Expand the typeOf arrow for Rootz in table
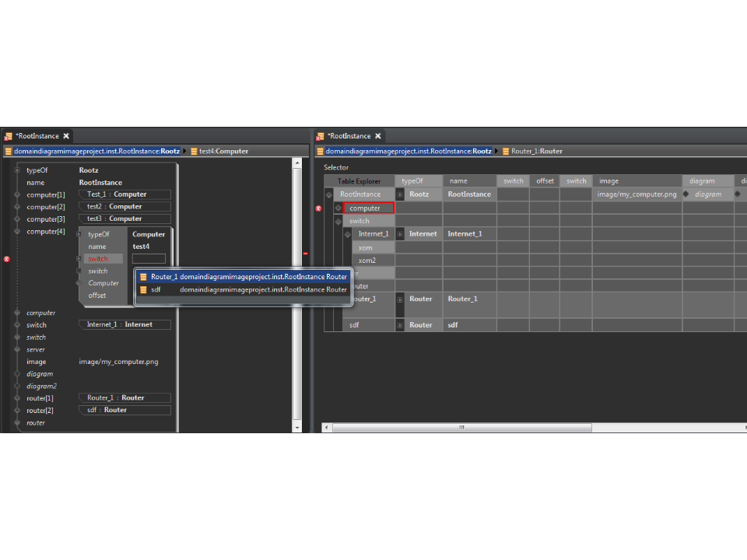The image size is (747, 560). [400, 194]
